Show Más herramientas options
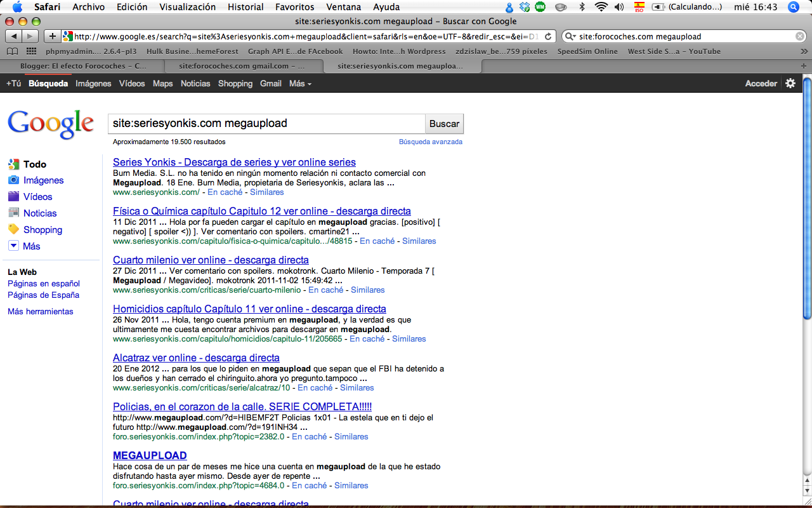This screenshot has height=508, width=812. click(41, 312)
